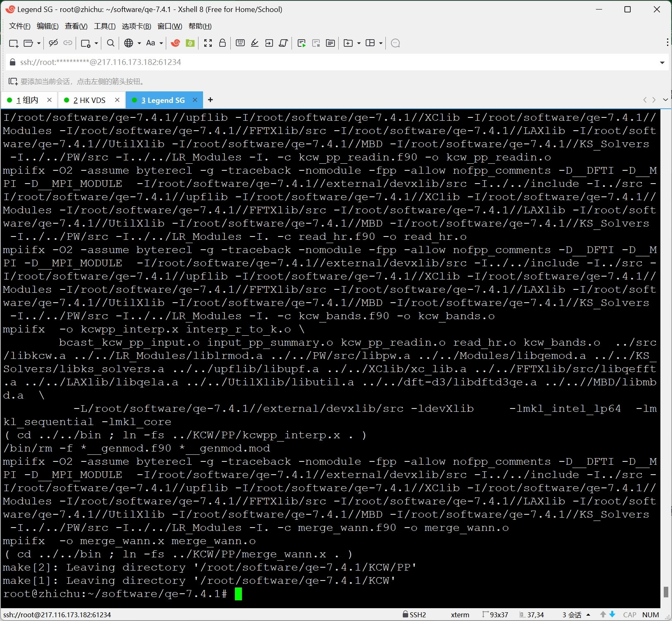Click the highlight pen icon
This screenshot has width=672, height=621.
pos(255,43)
